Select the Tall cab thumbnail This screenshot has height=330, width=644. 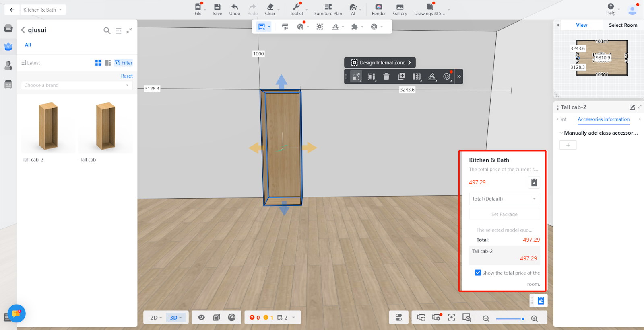(105, 127)
